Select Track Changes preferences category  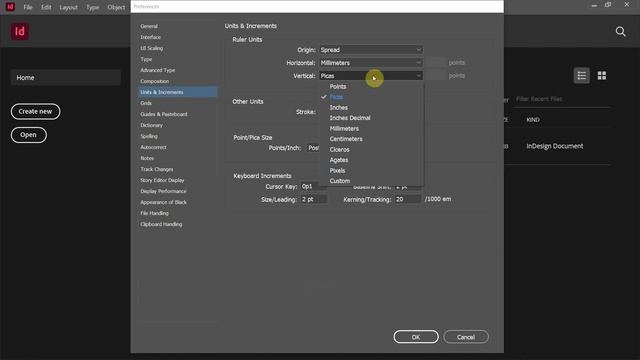pos(157,169)
